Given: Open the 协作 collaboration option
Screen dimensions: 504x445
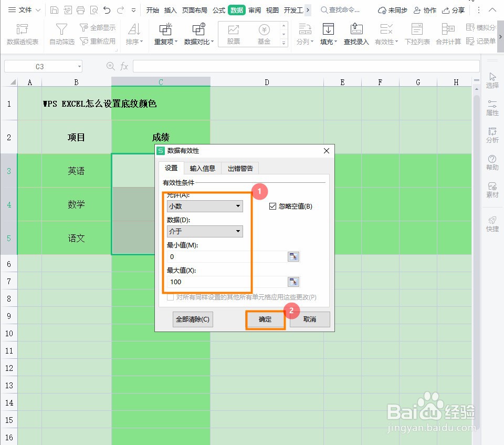Looking at the screenshot, I should (x=425, y=11).
